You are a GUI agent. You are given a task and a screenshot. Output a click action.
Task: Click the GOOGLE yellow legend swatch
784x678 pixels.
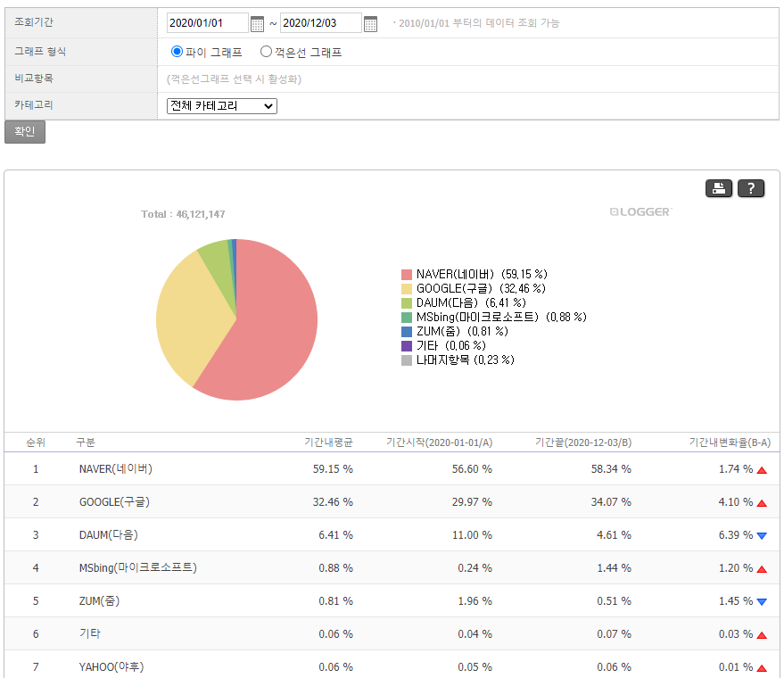click(407, 289)
